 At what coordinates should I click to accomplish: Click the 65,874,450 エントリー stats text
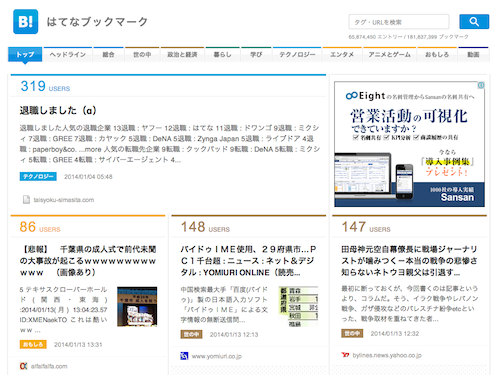tap(408, 37)
